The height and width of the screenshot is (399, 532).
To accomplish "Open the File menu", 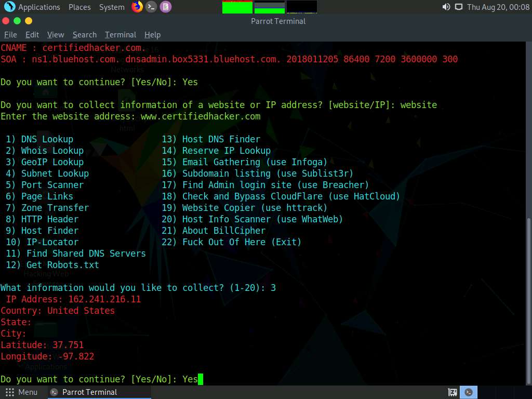I will point(10,35).
